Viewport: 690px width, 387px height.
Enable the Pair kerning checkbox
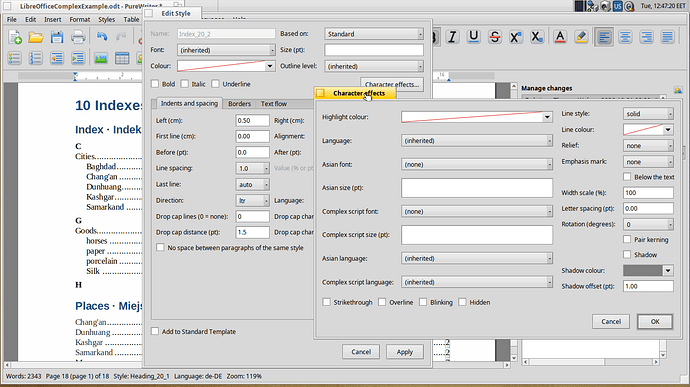(627, 239)
